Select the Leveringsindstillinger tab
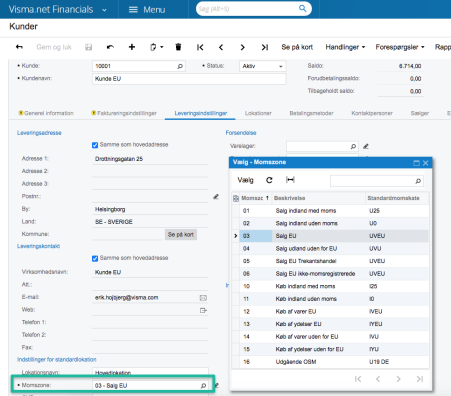This screenshot has height=396, width=451. pos(201,113)
